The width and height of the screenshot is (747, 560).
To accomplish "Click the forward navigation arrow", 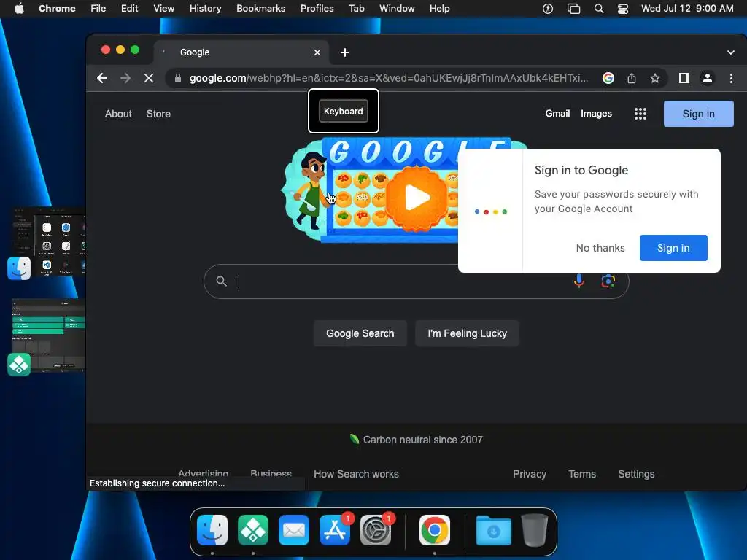I will click(125, 78).
